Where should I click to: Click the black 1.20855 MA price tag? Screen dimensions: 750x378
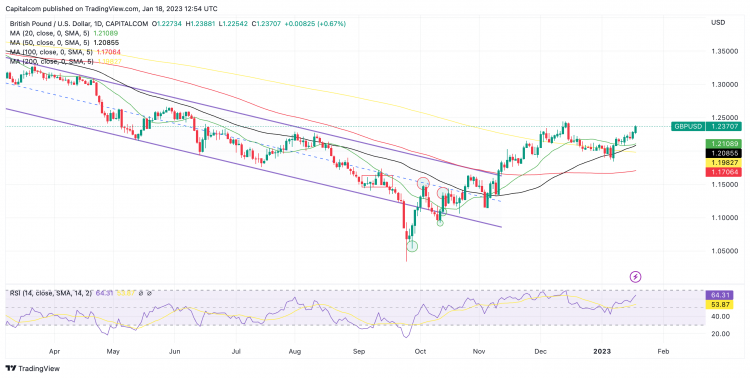pos(723,154)
